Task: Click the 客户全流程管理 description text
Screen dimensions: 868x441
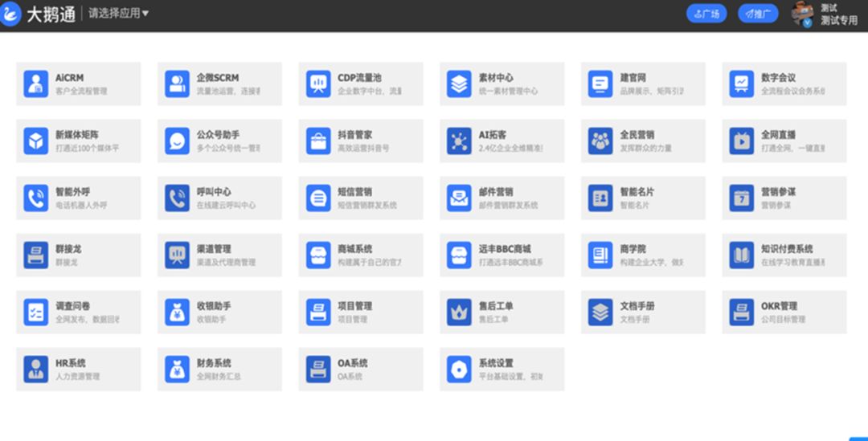Action: (x=81, y=92)
